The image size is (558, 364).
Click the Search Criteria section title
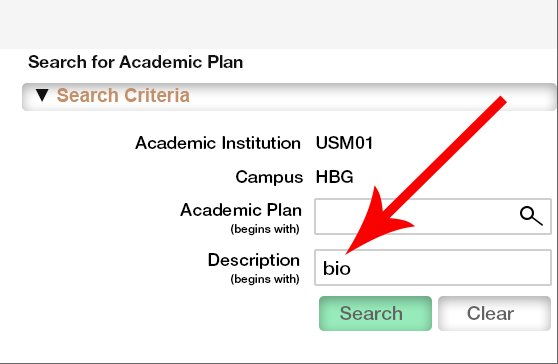coord(123,95)
